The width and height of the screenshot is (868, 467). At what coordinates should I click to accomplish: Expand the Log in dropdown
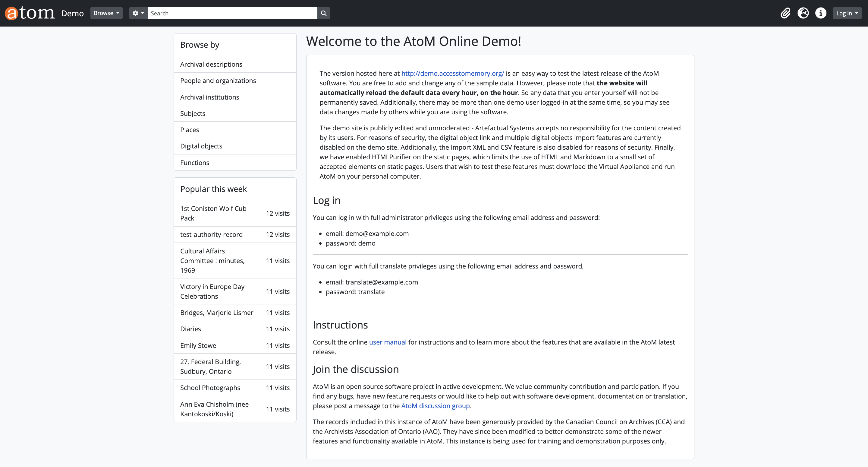pyautogui.click(x=847, y=13)
